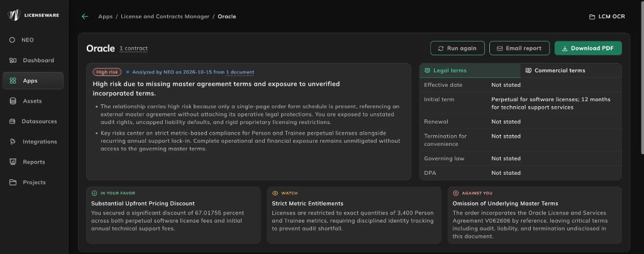Open Projects in the sidebar
Screen dimensions: 644x254
point(33,182)
